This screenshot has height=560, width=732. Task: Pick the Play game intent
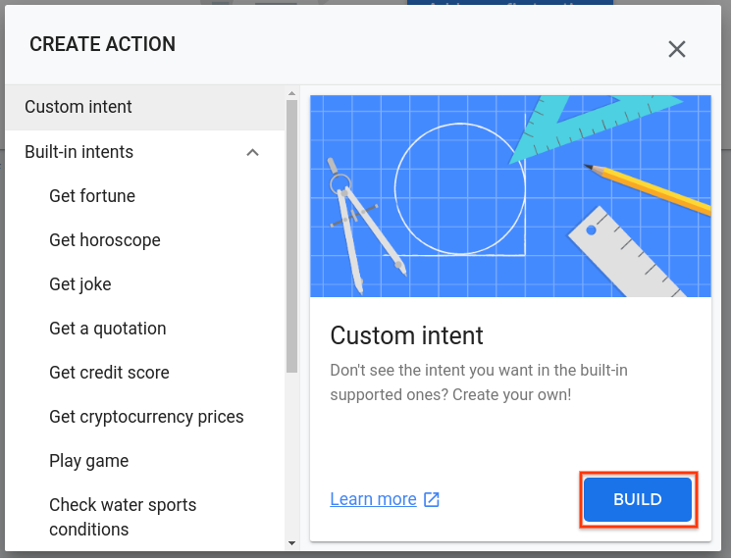(x=89, y=461)
